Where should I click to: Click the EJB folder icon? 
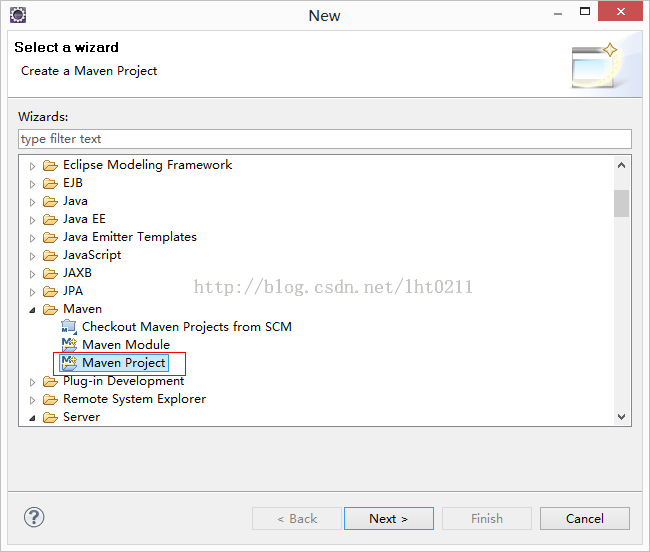coord(50,184)
